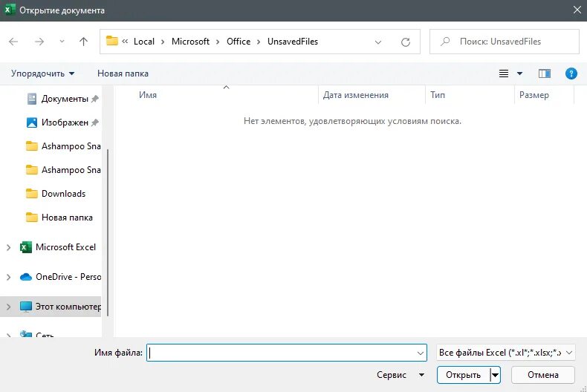Open Новая папка folder in sidebar

(x=59, y=218)
